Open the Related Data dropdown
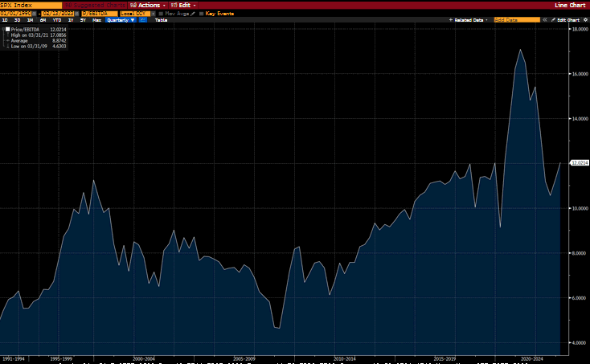 (x=469, y=20)
